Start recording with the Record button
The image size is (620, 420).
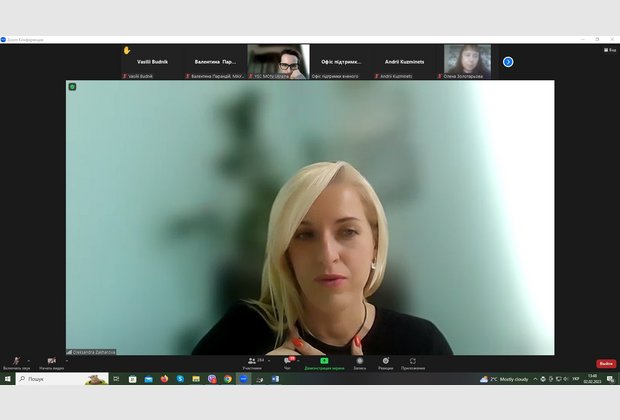360,363
